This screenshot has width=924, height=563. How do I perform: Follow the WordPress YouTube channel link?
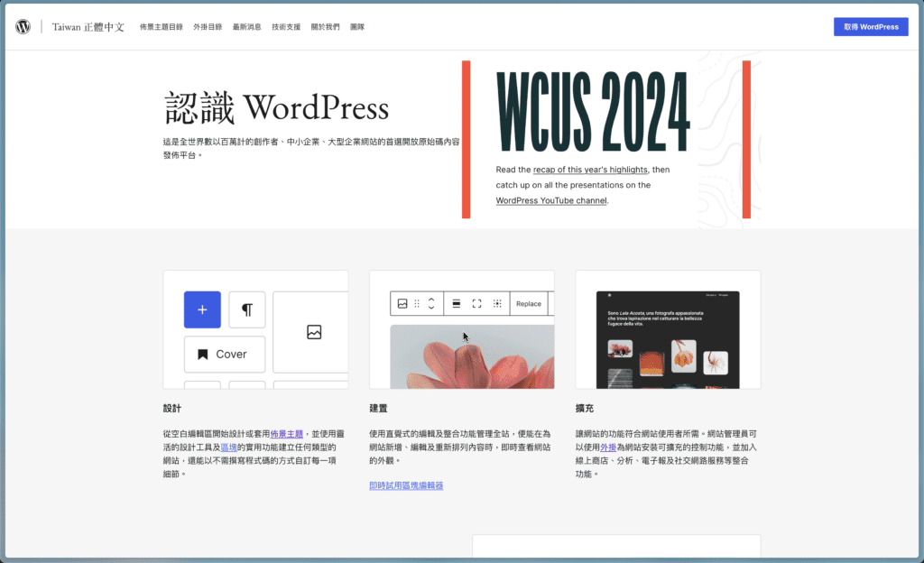[x=551, y=200]
